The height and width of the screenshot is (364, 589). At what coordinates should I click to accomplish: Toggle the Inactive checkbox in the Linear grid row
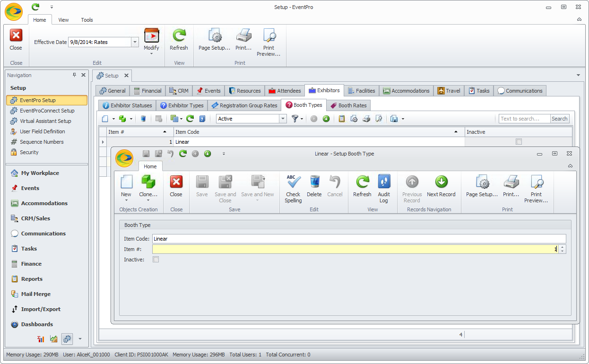pos(519,142)
